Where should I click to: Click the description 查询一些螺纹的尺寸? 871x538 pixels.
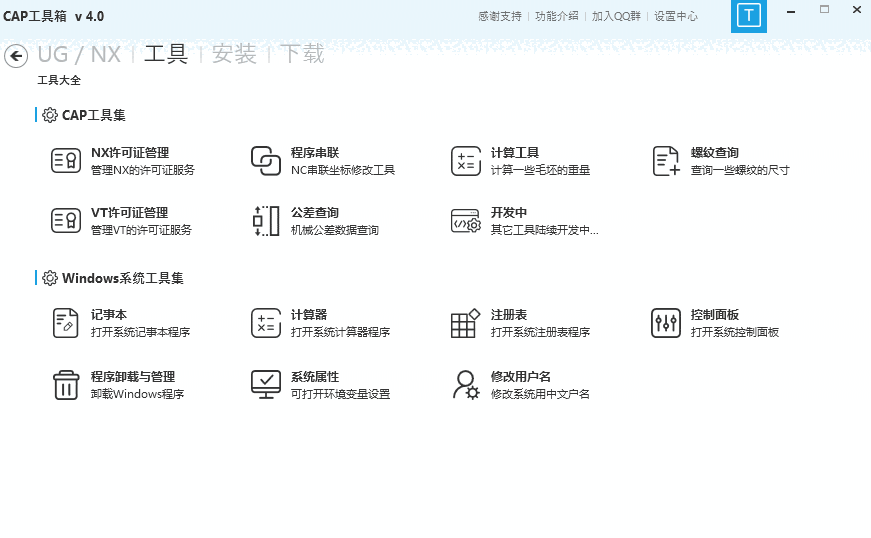pos(740,170)
